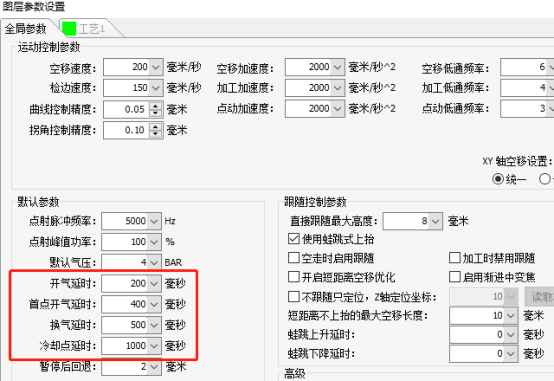Click the 曲线控制精度 value field
Viewport: 554px width, 381px height.
click(x=126, y=109)
